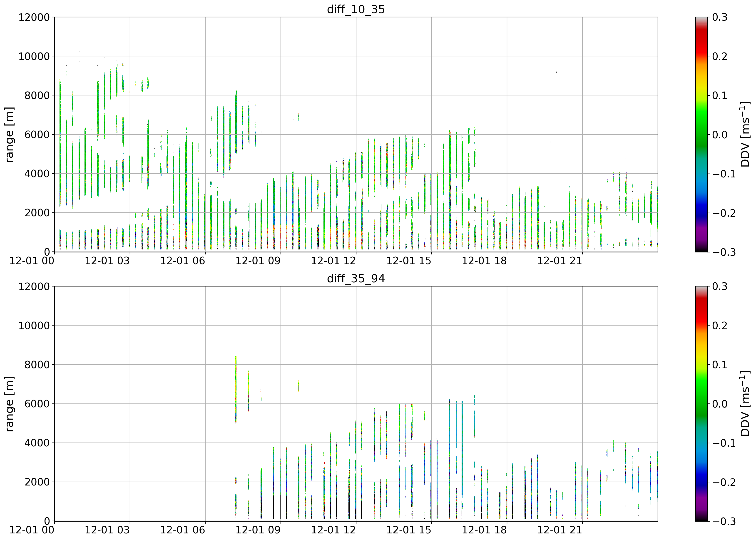Select the range [m] label of diff_35_94 plot
The width and height of the screenshot is (756, 540).
[9, 404]
